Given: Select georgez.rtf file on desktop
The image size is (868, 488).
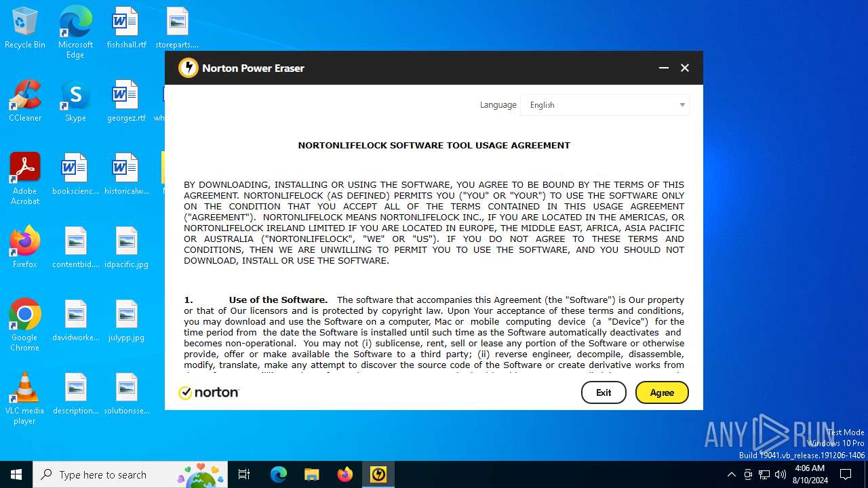Looking at the screenshot, I should [126, 102].
